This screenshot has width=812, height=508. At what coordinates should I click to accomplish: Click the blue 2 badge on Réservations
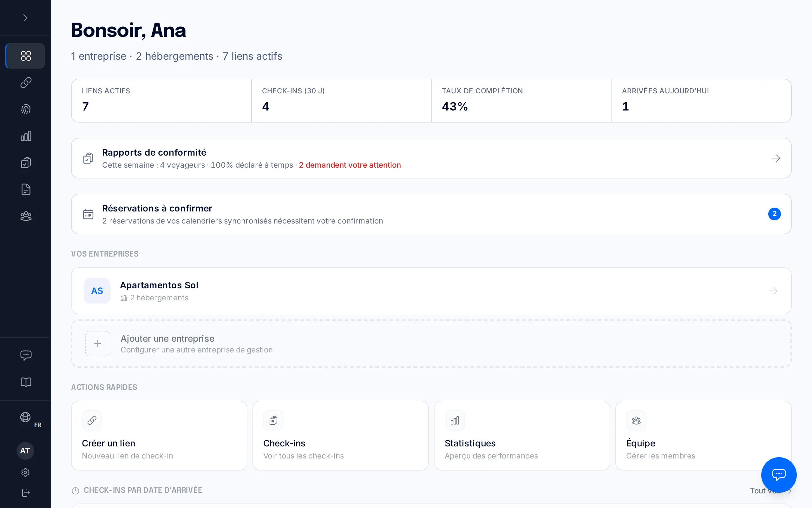click(774, 214)
